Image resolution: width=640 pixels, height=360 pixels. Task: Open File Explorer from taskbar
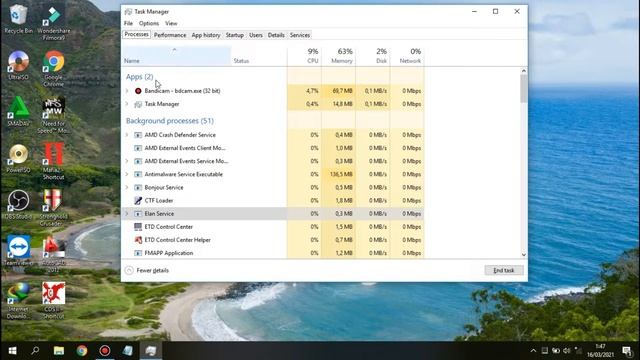pyautogui.click(x=59, y=351)
